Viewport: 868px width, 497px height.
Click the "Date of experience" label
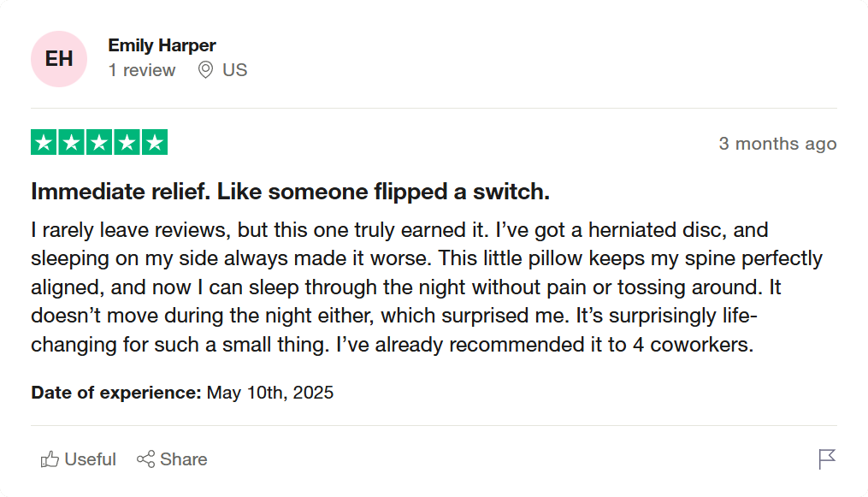tap(116, 393)
